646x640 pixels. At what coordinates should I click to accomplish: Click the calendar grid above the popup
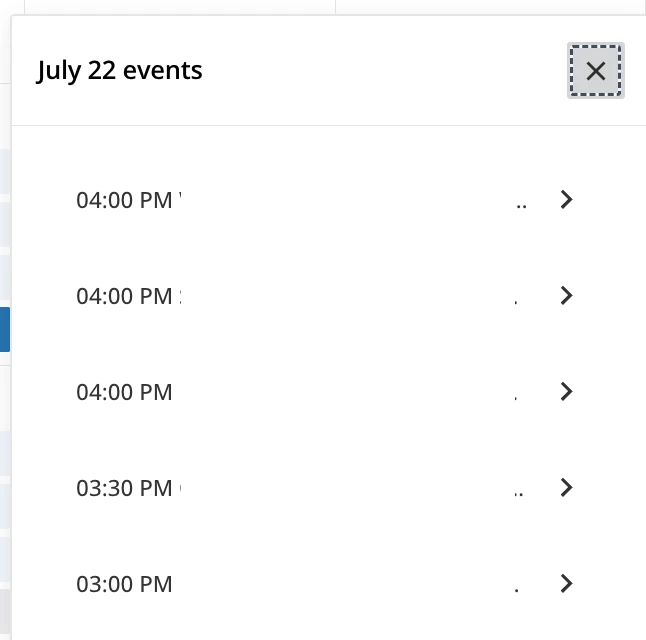(x=180, y=6)
